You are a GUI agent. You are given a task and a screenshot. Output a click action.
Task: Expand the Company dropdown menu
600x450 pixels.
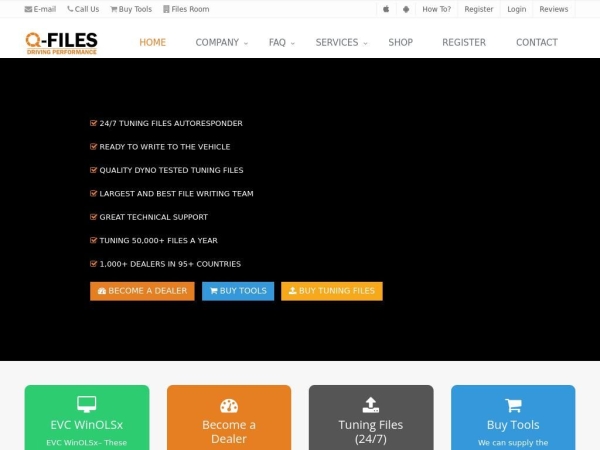tap(222, 43)
